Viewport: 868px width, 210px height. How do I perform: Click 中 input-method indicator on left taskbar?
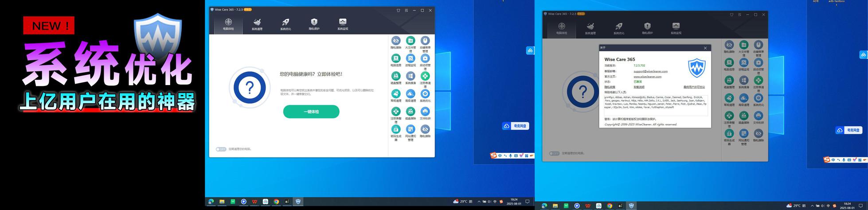pyautogui.click(x=495, y=202)
